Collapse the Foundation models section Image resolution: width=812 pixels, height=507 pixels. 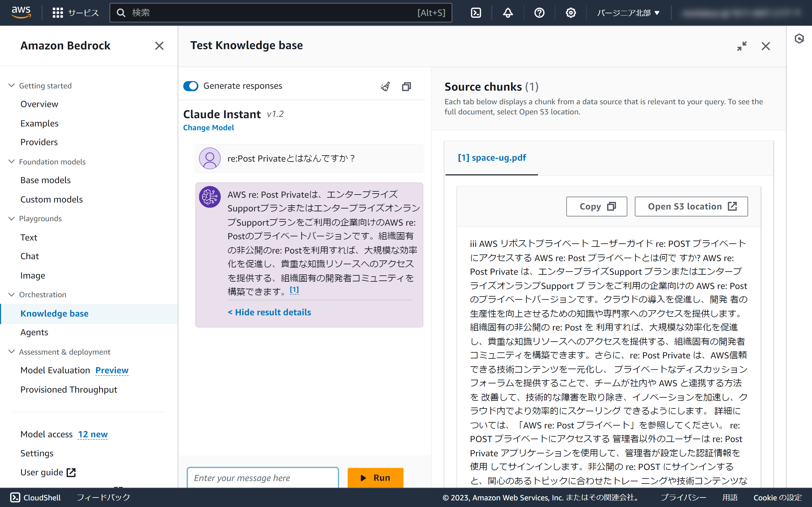point(12,162)
